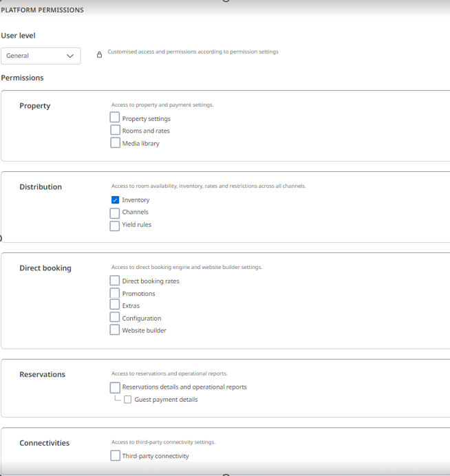Enable the Channels checkbox

coord(115,213)
